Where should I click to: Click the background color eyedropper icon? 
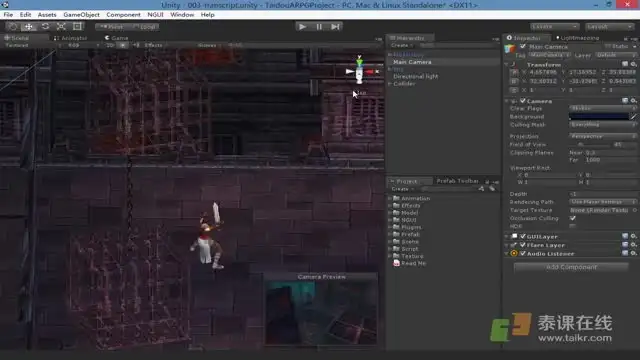[633, 117]
